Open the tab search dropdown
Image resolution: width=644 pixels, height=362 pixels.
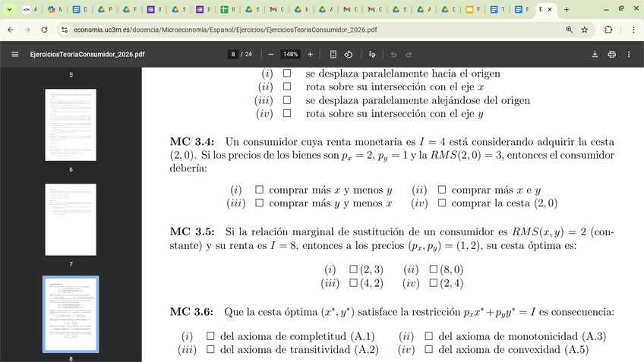coord(9,9)
